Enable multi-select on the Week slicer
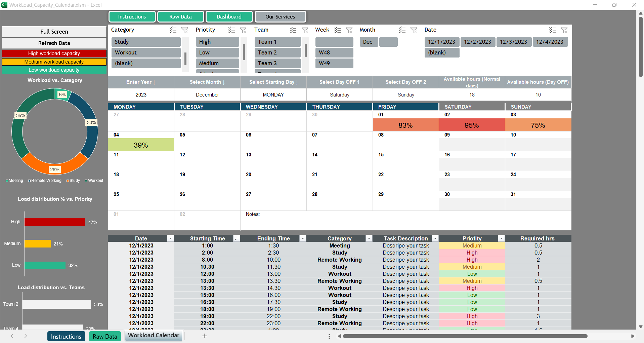644x343 pixels. [x=338, y=30]
